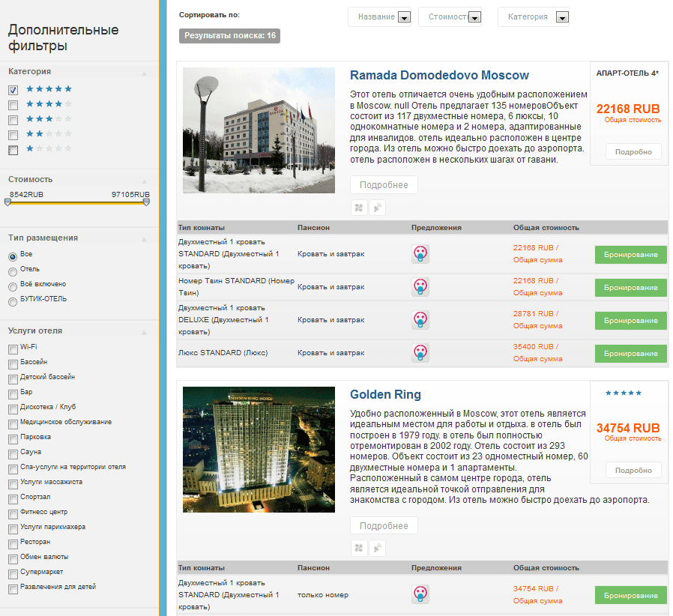This screenshot has height=616, width=673.
Task: Click the satellite amenity icon under Golden Ring
Action: pyautogui.click(x=377, y=548)
